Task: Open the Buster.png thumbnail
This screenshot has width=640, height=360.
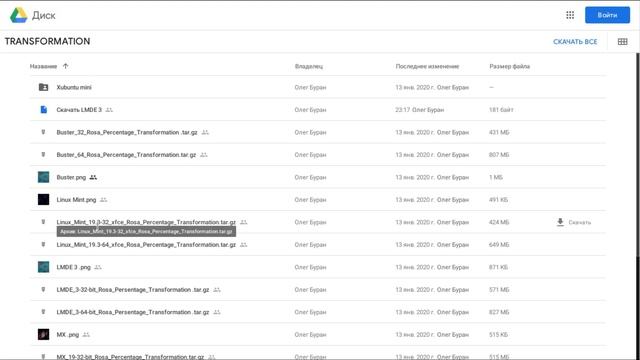Action: [x=43, y=177]
